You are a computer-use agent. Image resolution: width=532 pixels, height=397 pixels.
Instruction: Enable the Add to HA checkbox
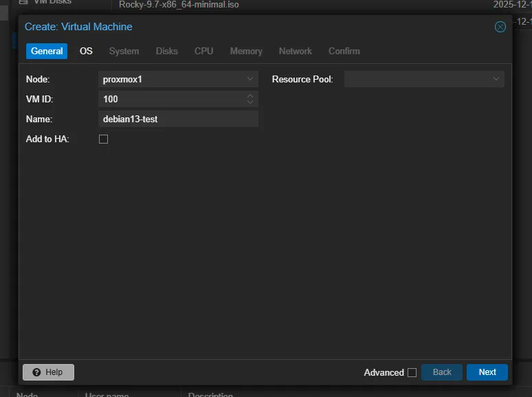coord(104,139)
